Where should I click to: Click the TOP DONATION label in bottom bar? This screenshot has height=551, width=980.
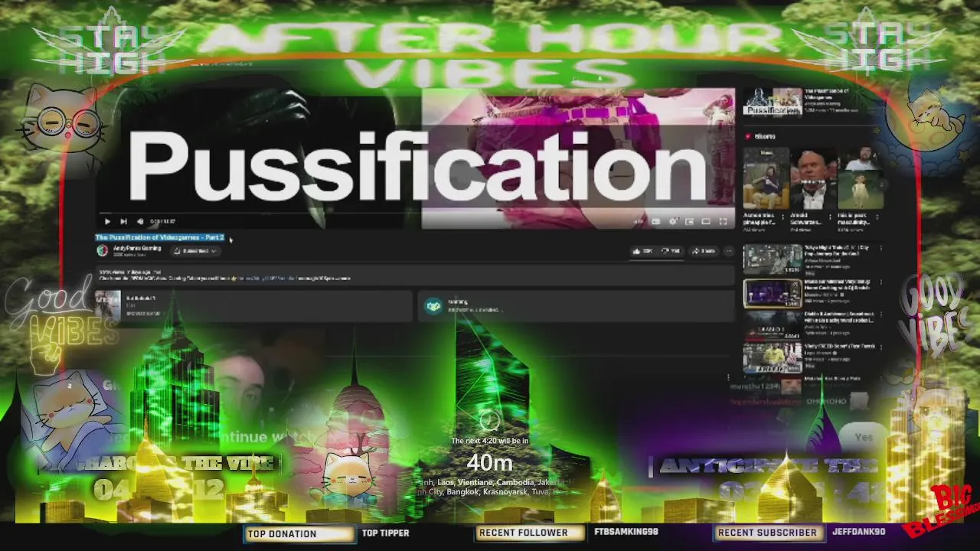tap(282, 533)
